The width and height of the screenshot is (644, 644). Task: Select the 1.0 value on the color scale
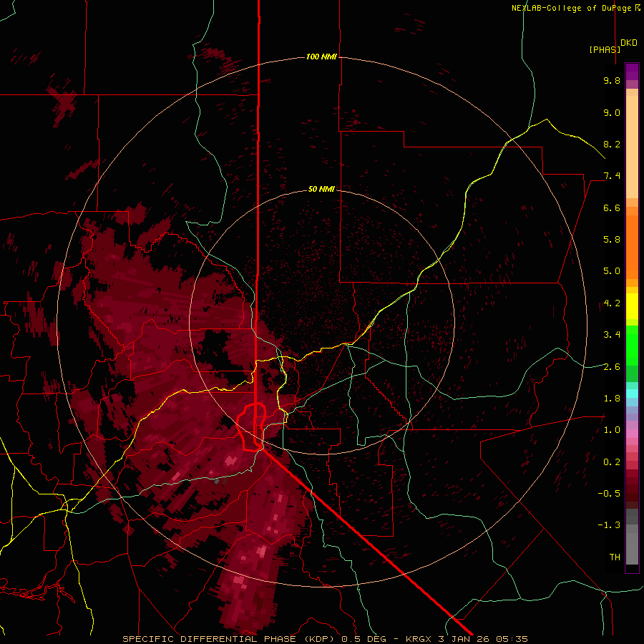[x=612, y=430]
